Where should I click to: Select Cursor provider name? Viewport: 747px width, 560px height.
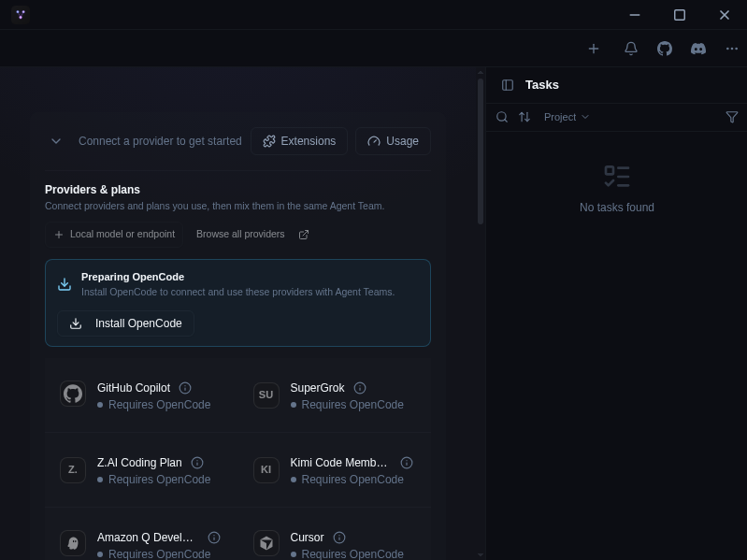[307, 538]
